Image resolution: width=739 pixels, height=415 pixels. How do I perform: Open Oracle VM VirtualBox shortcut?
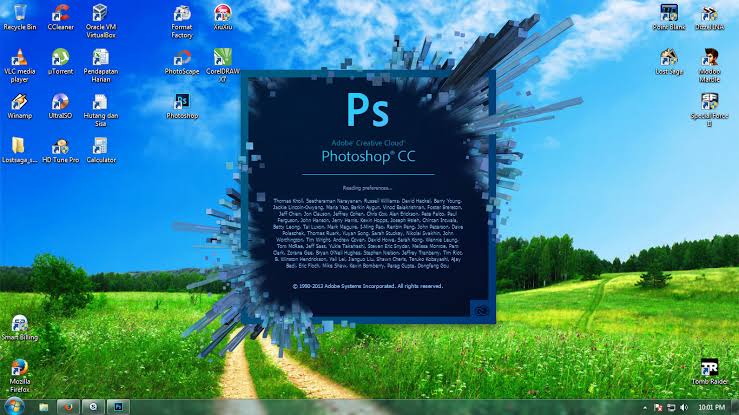click(x=100, y=21)
